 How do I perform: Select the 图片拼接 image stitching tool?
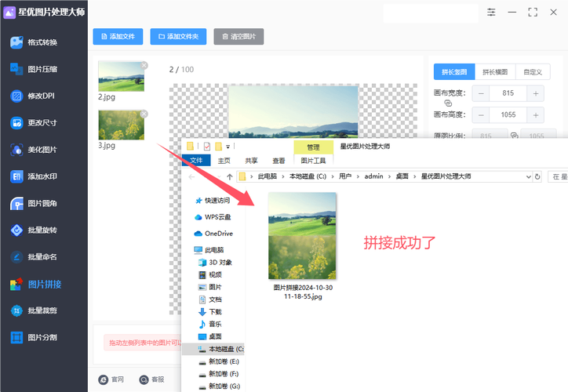pos(36,284)
